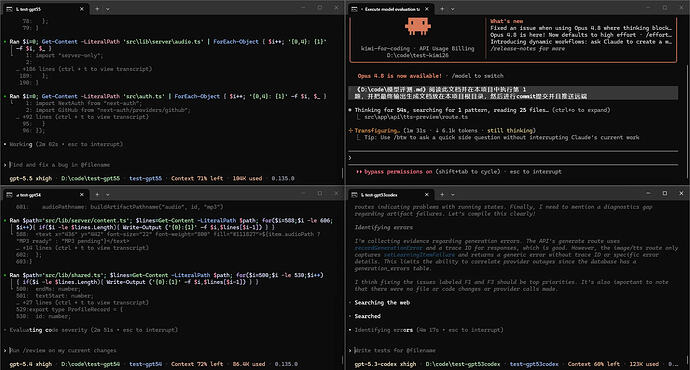
Task: Maximize the test-gpt53codex window
Action: click(664, 193)
